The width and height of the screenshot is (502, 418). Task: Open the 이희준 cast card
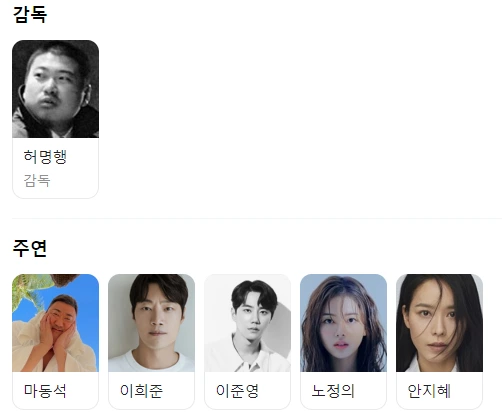151,342
